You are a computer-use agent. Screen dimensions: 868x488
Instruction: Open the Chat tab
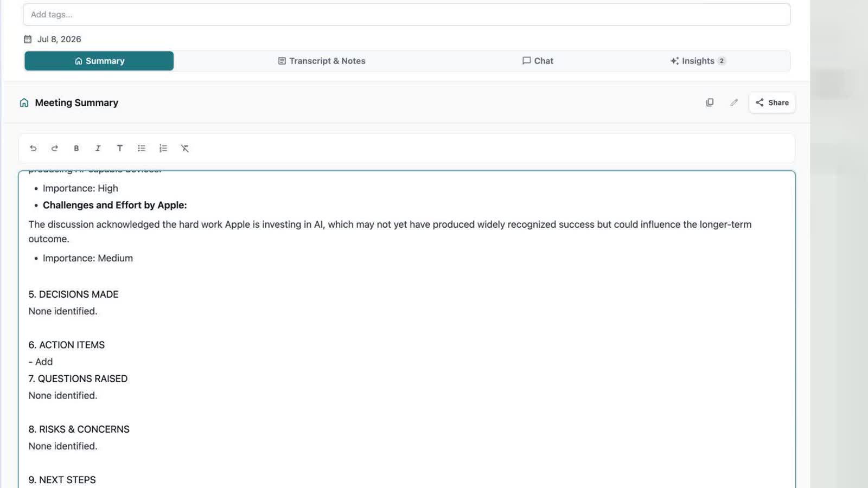pyautogui.click(x=538, y=61)
